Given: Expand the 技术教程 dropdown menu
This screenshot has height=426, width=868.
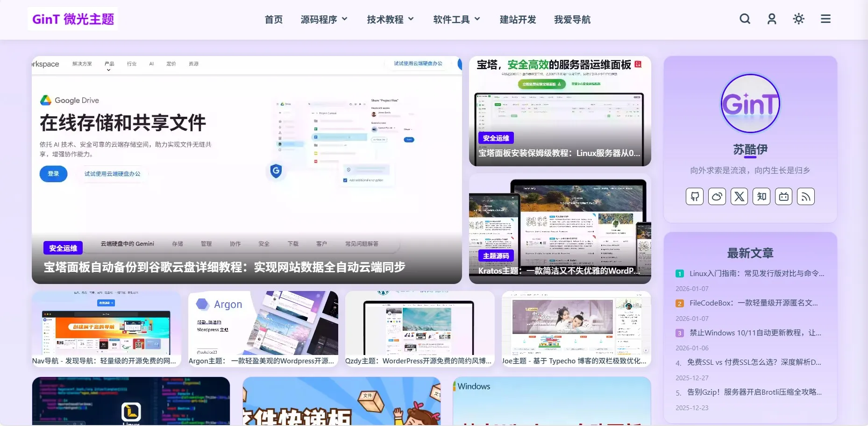Looking at the screenshot, I should pyautogui.click(x=391, y=20).
